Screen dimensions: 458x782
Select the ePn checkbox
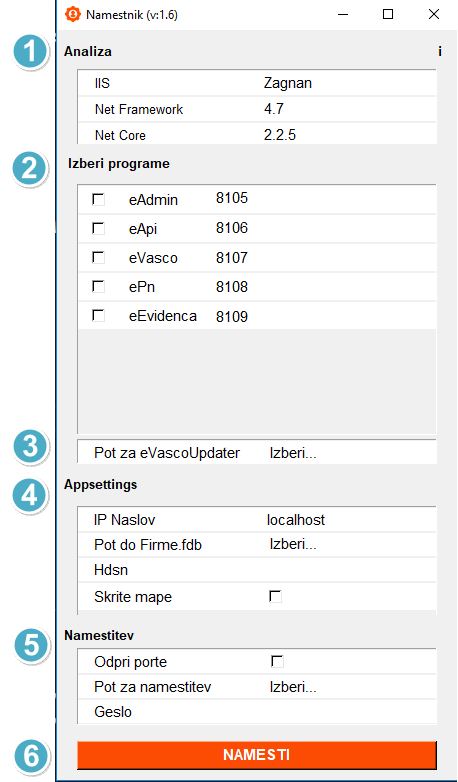(98, 287)
